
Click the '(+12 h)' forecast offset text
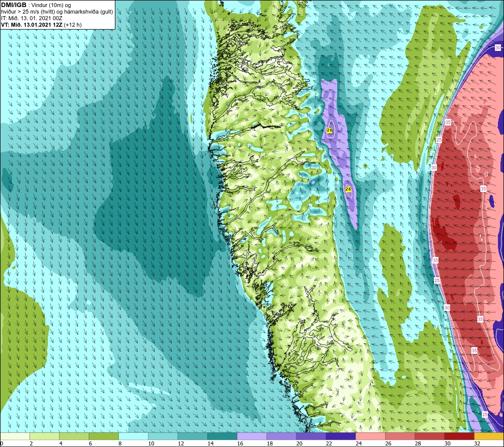[73, 25]
